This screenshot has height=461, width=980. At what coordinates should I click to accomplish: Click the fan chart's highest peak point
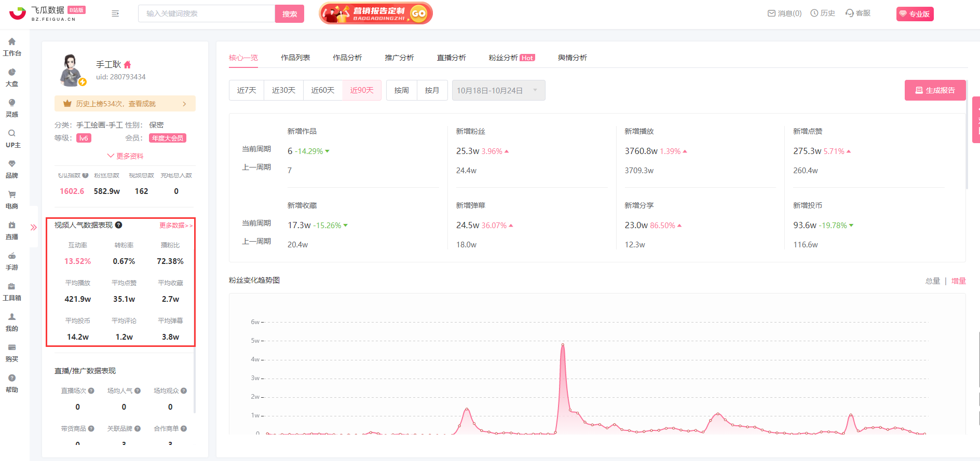563,344
